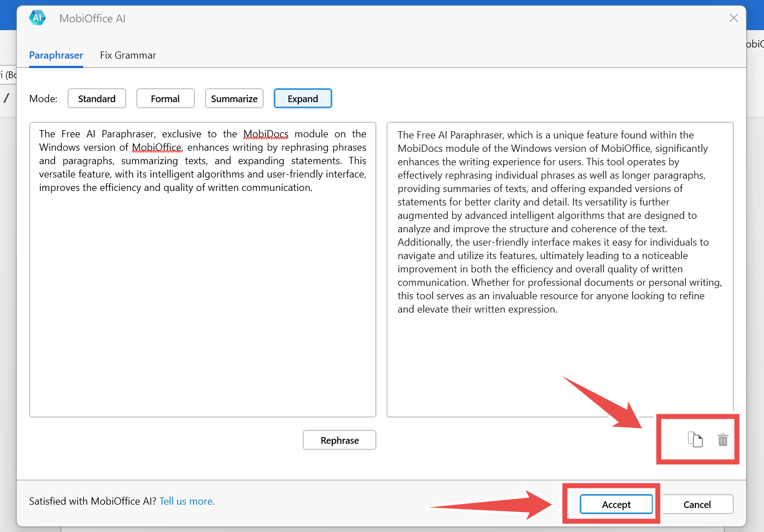Click the 'Satisfied with MobiOffice AI?' text
This screenshot has width=764, height=532.
93,501
